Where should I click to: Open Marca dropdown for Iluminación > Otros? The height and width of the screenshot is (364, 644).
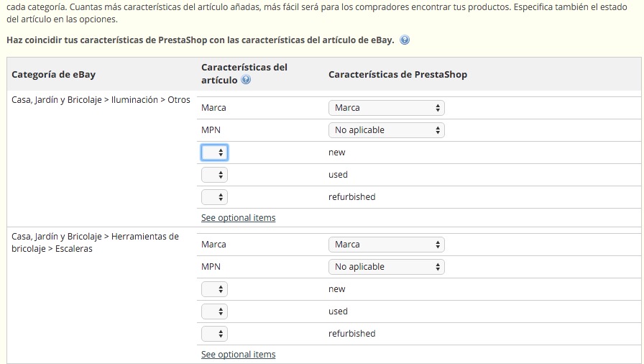[x=387, y=108]
